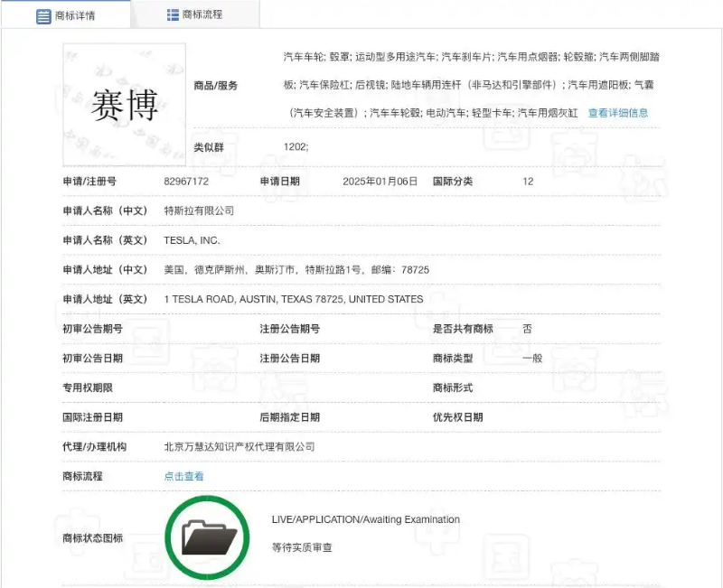Image resolution: width=723 pixels, height=588 pixels.
Task: Click the 注册公告日期 label
Action: (290, 358)
